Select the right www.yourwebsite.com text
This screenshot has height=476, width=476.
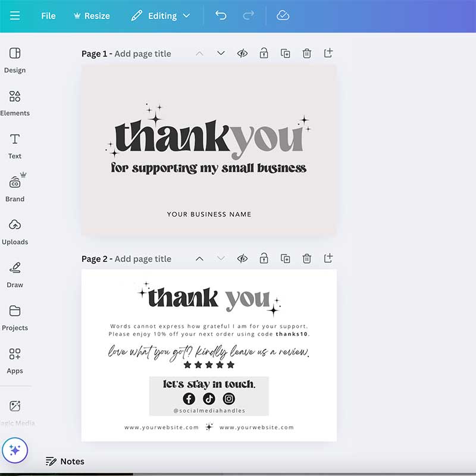(256, 427)
